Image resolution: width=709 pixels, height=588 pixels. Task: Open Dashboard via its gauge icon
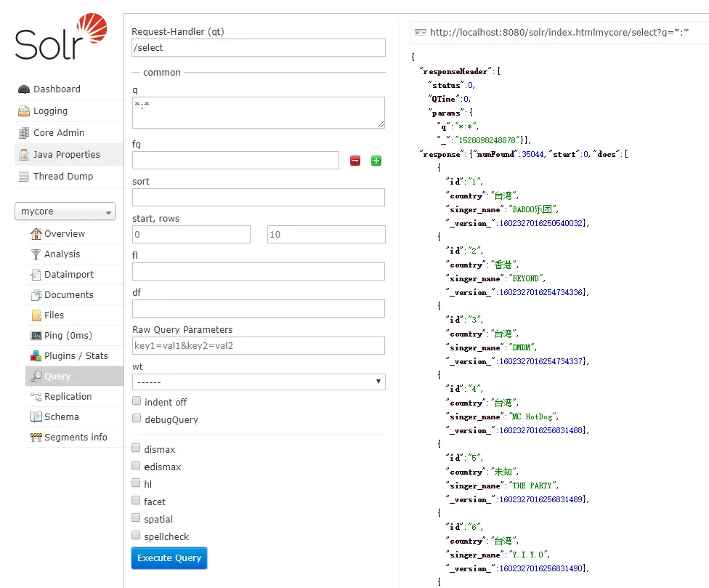point(24,89)
